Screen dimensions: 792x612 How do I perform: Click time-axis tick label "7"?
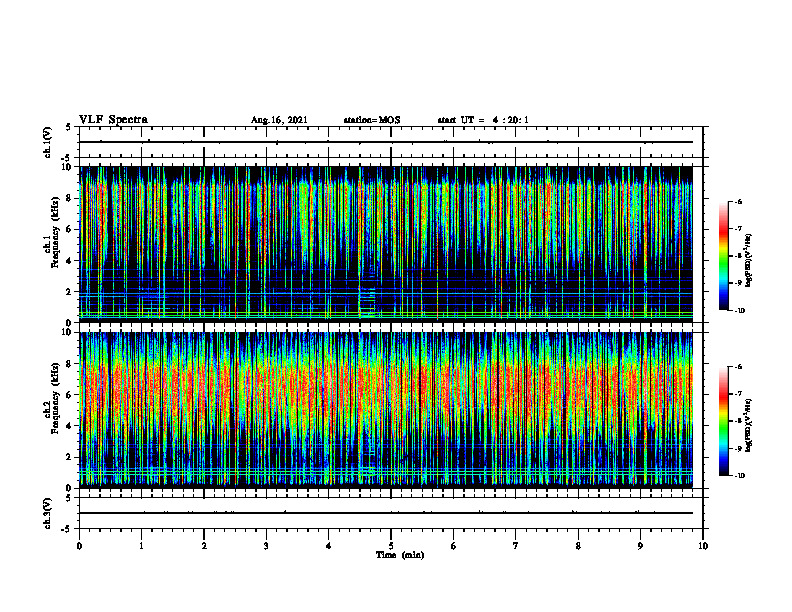tap(516, 546)
